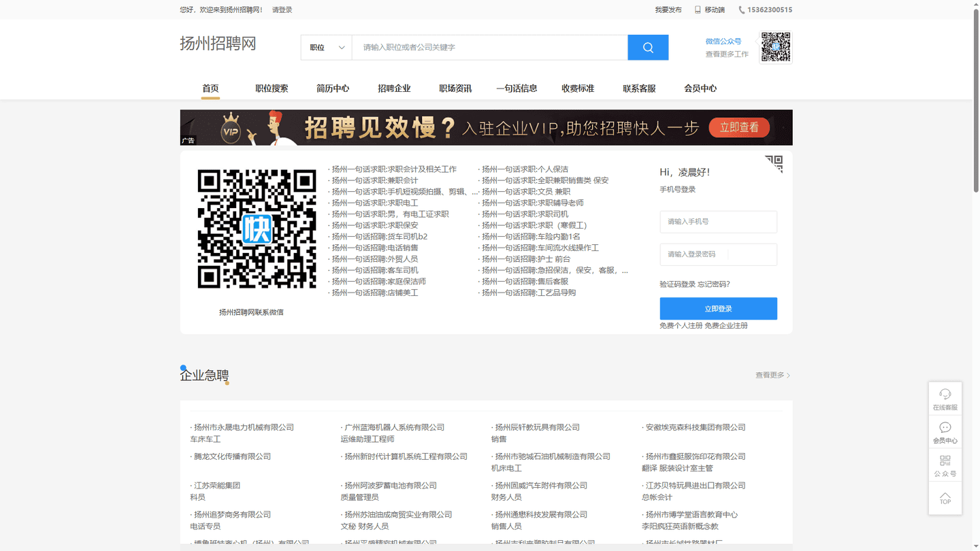
Task: Open the 会员中心 menu item
Action: point(700,88)
